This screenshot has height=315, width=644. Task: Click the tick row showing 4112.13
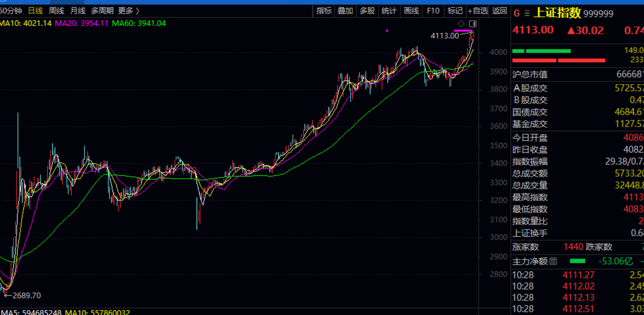click(578, 297)
